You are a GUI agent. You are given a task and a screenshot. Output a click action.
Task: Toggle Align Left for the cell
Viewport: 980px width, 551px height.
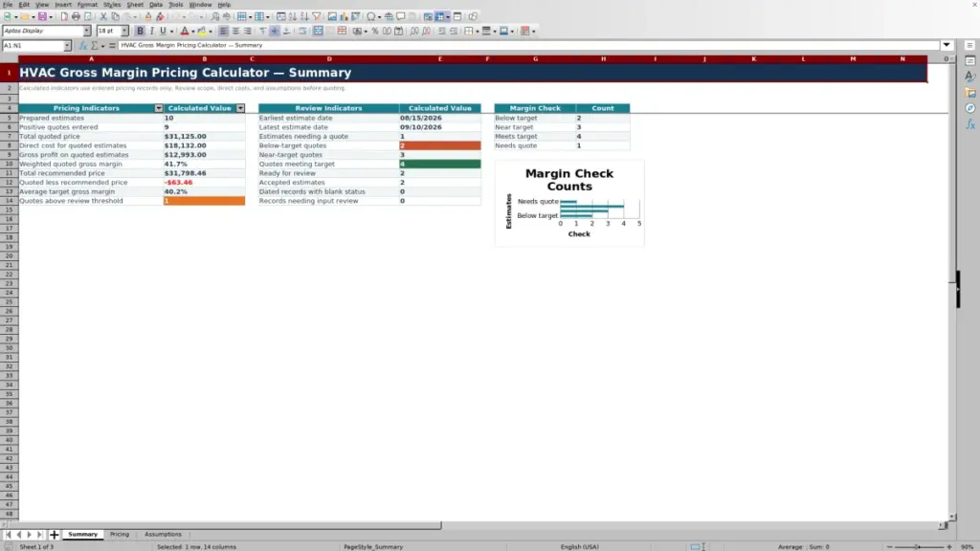[224, 32]
